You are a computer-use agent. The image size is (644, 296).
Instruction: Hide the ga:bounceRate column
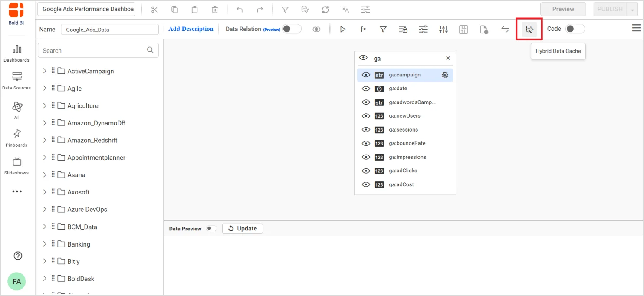366,143
